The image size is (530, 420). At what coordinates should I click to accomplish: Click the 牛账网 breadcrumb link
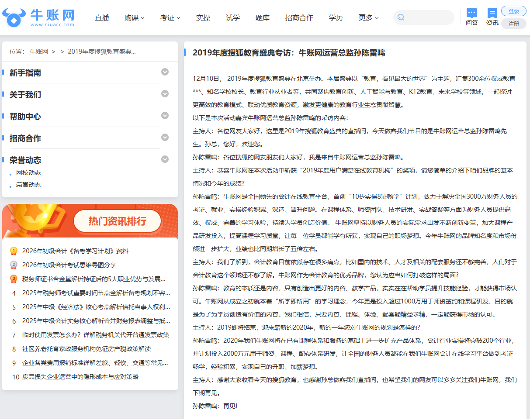coord(39,52)
